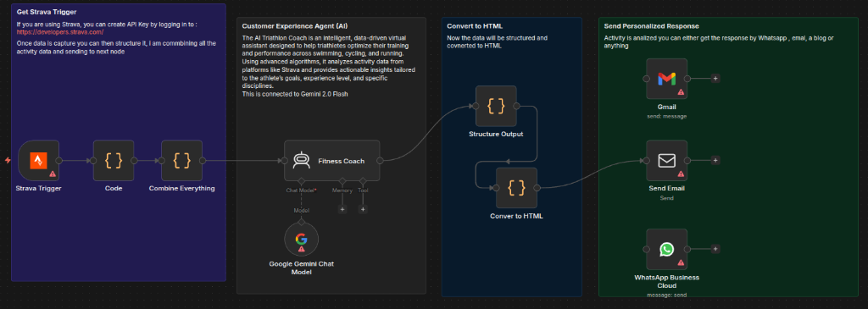The width and height of the screenshot is (868, 309).
Task: Click the 'send: message' subtitle under Gmail
Action: 666,117
